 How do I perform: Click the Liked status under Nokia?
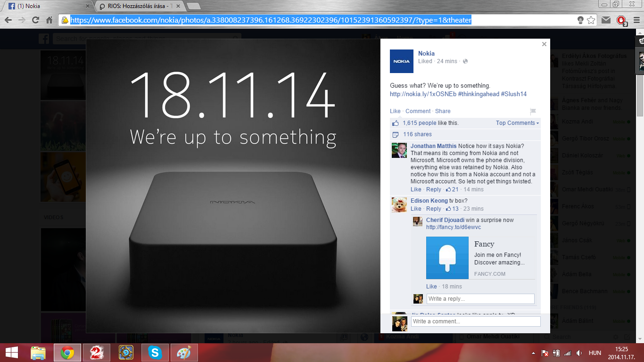(x=425, y=61)
